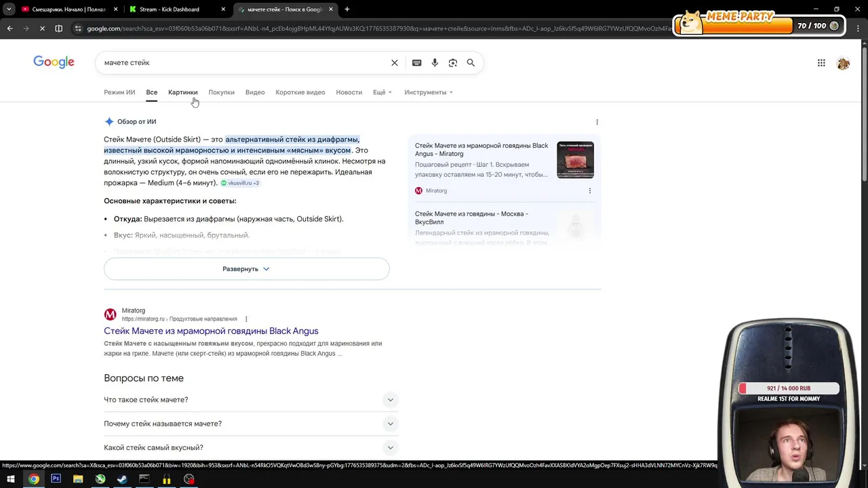The width and height of the screenshot is (868, 488).
Task: Open the Windows Start menu
Action: [11, 479]
